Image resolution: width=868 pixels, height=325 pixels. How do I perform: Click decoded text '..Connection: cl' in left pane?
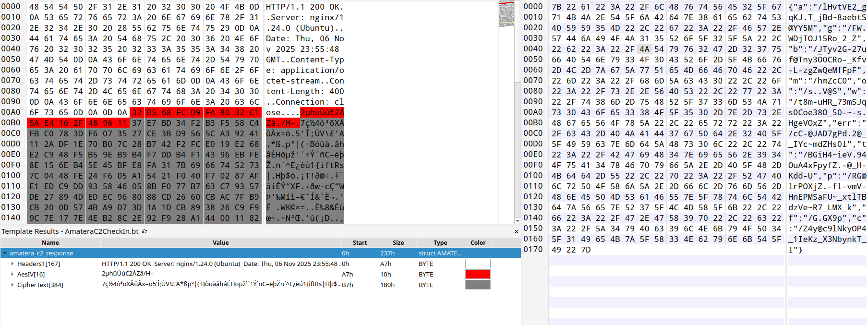tap(305, 102)
